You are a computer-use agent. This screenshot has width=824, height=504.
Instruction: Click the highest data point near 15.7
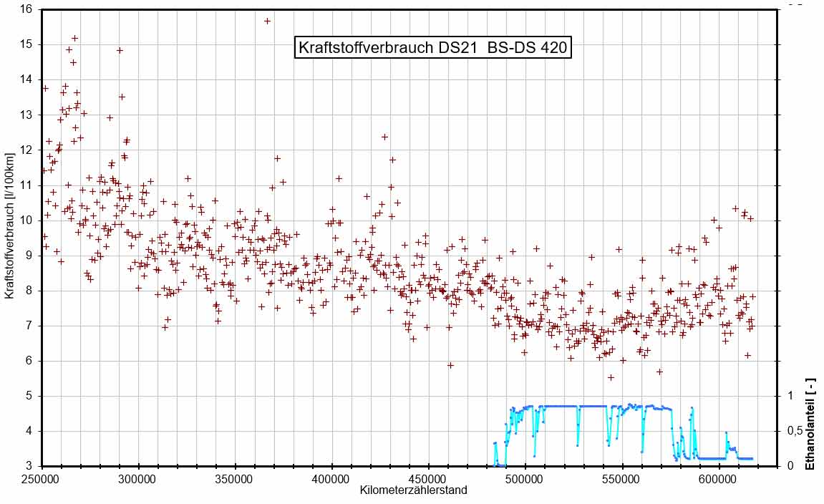point(267,21)
